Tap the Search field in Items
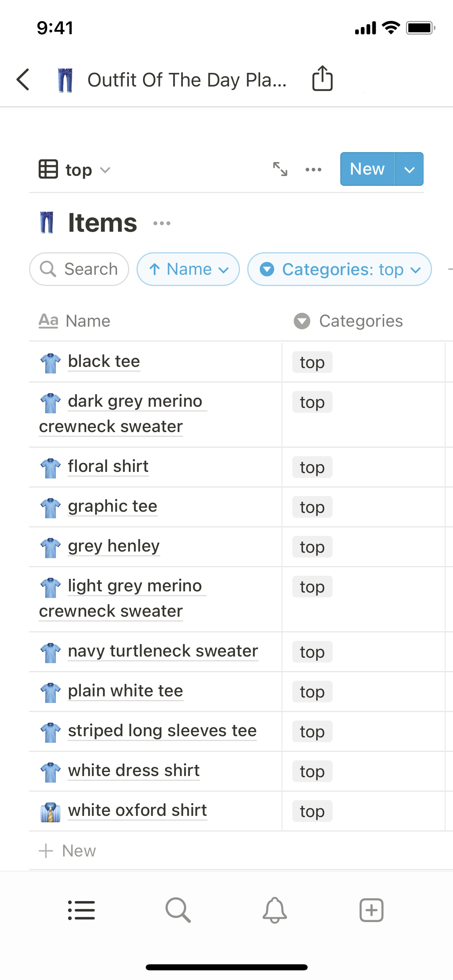This screenshot has width=453, height=980. [79, 269]
